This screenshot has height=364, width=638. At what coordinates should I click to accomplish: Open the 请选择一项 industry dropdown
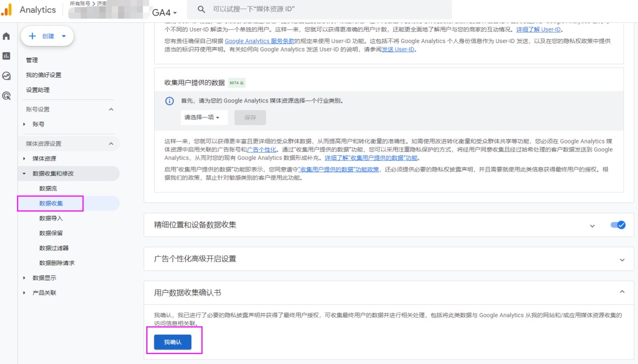204,117
